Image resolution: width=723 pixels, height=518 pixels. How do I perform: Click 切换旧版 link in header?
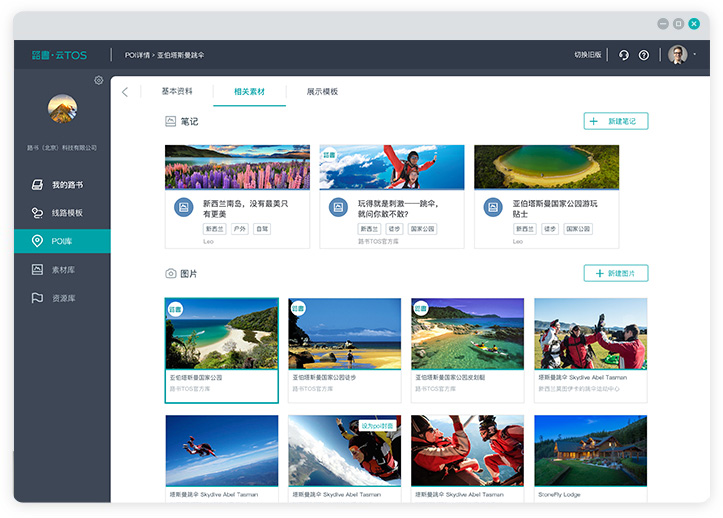587,54
